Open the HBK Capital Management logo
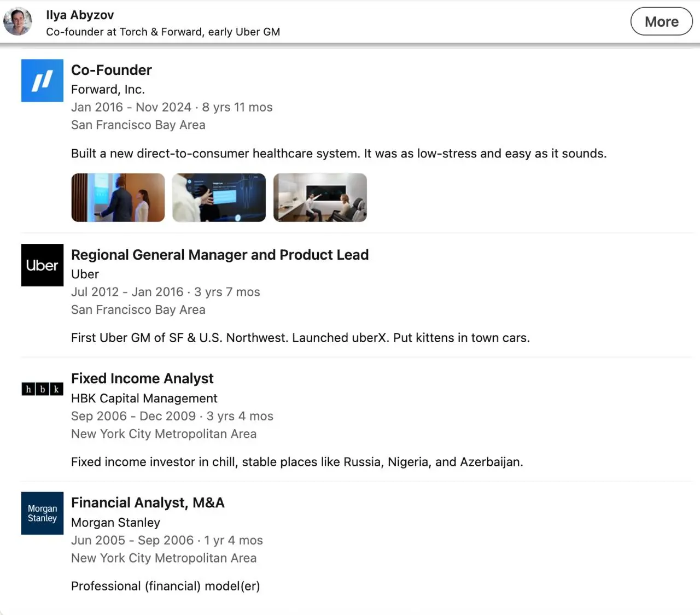The image size is (700, 615). pyautogui.click(x=42, y=389)
